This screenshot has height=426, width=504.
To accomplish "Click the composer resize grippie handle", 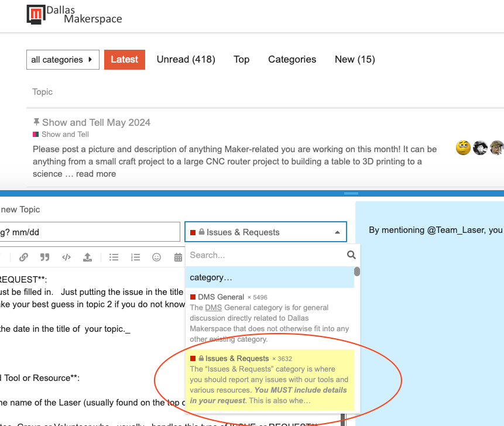I will 351,194.
